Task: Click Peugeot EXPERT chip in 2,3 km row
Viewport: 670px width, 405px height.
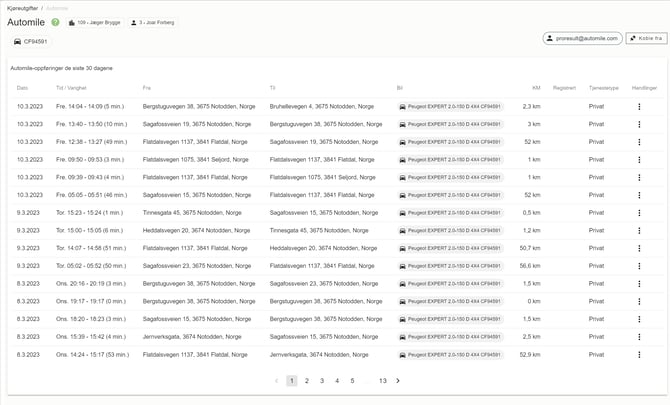Action: tap(450, 106)
